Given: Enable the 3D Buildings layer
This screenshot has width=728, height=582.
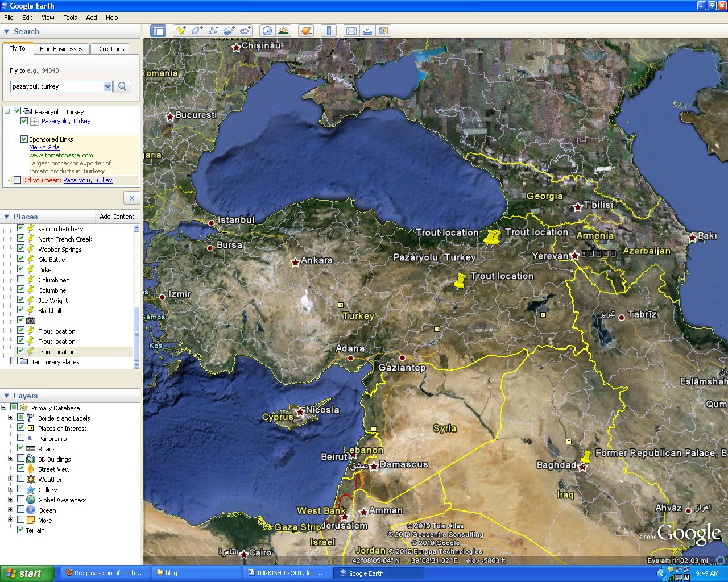Looking at the screenshot, I should click(x=20, y=459).
